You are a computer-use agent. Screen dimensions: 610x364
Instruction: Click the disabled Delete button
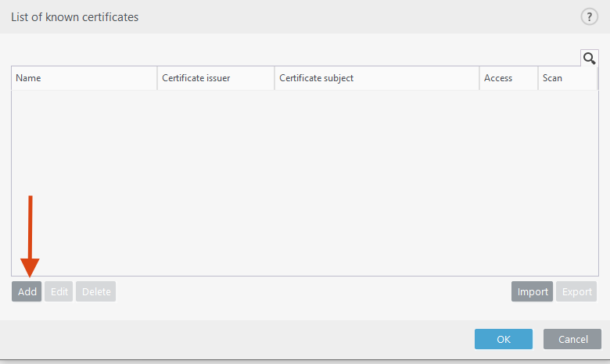(96, 292)
